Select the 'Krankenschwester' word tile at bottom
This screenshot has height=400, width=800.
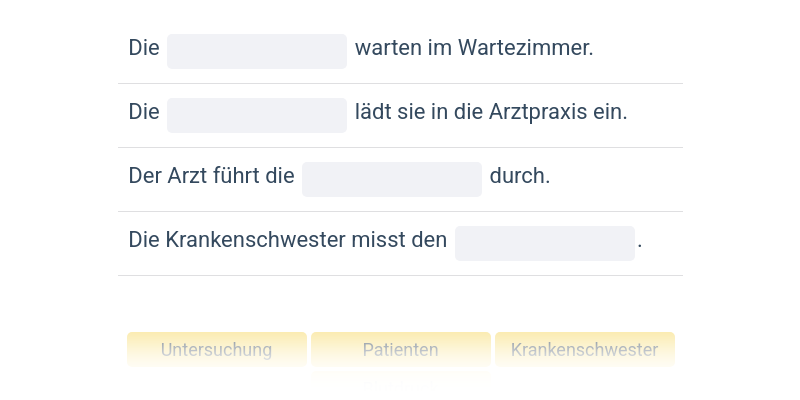[x=585, y=350]
